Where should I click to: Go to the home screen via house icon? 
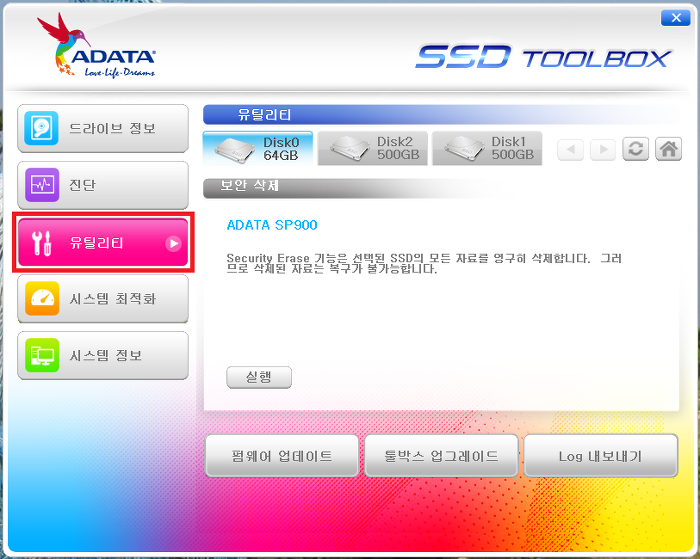[x=668, y=149]
